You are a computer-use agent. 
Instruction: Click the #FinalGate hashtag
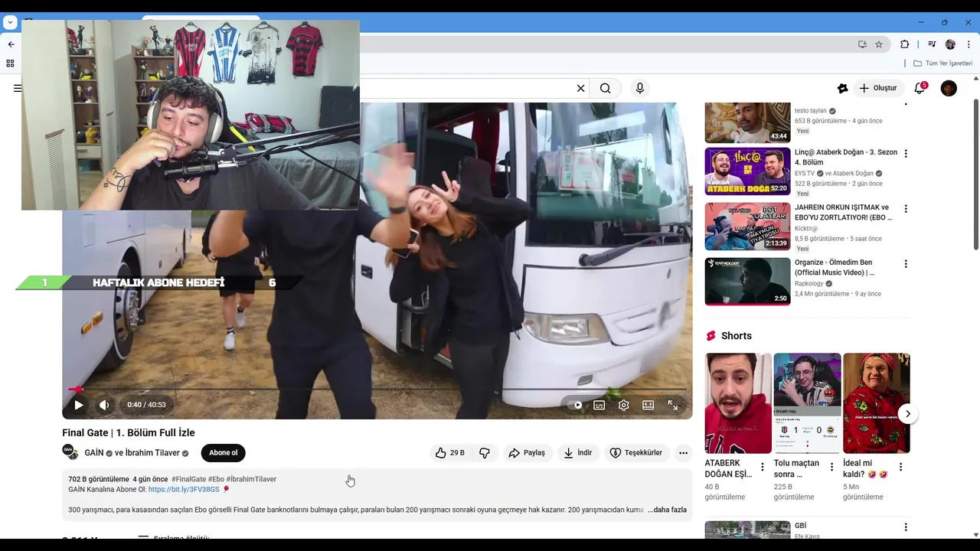coord(188,479)
